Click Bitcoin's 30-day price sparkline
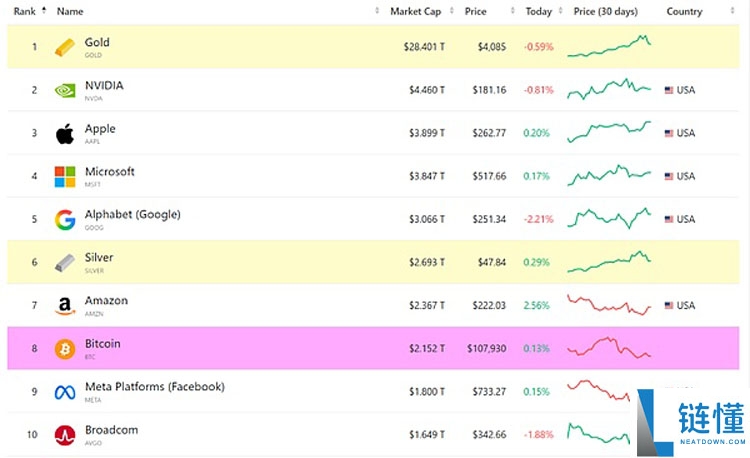 tap(609, 348)
